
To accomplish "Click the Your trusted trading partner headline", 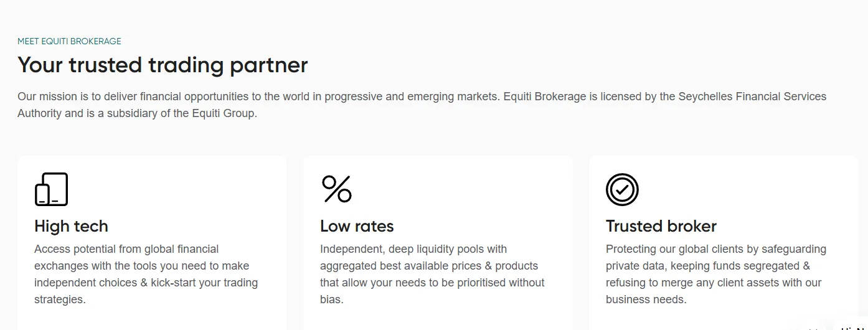I will [x=163, y=65].
